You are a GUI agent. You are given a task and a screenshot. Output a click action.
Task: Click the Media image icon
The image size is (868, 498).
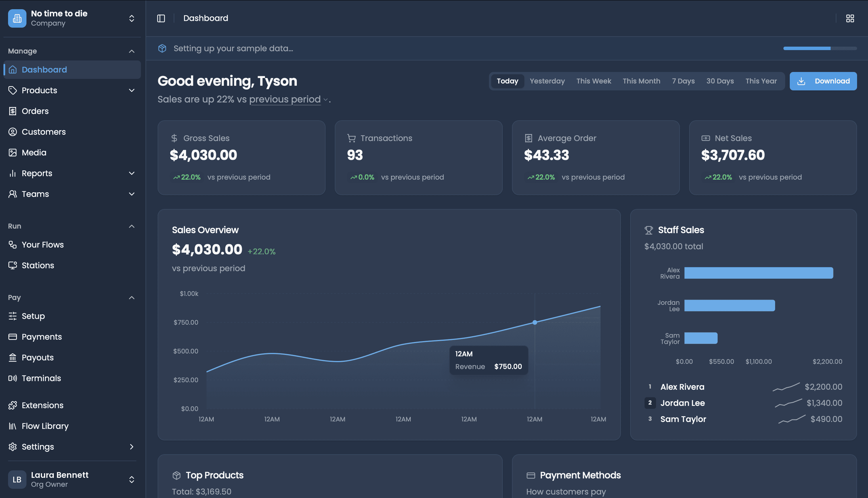pyautogui.click(x=13, y=153)
